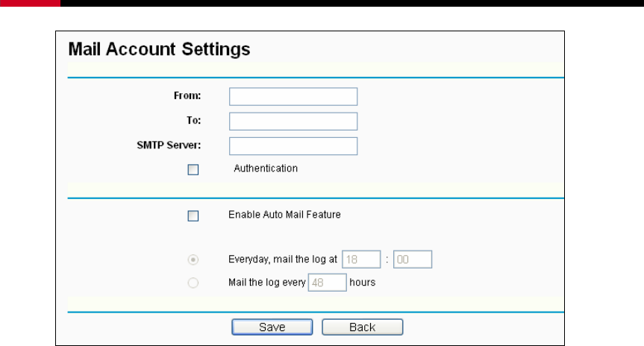The height and width of the screenshot is (346, 644).
Task: Click the hours unit label
Action: (362, 283)
